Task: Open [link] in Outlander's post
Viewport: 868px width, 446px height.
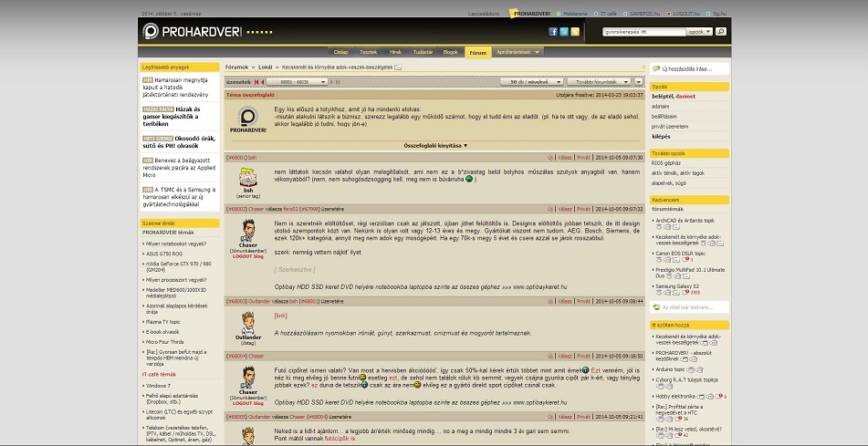Action: pyautogui.click(x=280, y=316)
